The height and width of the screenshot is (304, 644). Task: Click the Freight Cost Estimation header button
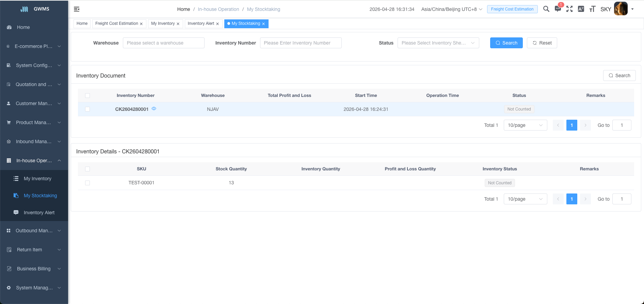point(512,9)
